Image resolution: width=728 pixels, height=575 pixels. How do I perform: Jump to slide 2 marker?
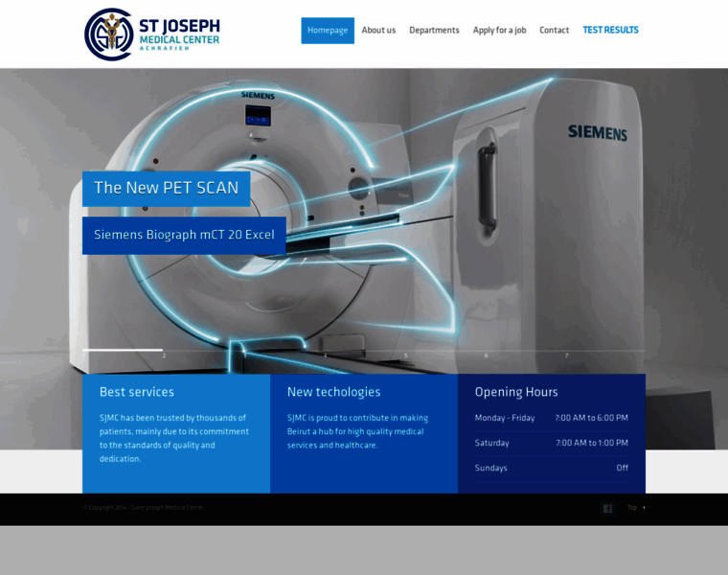164,356
